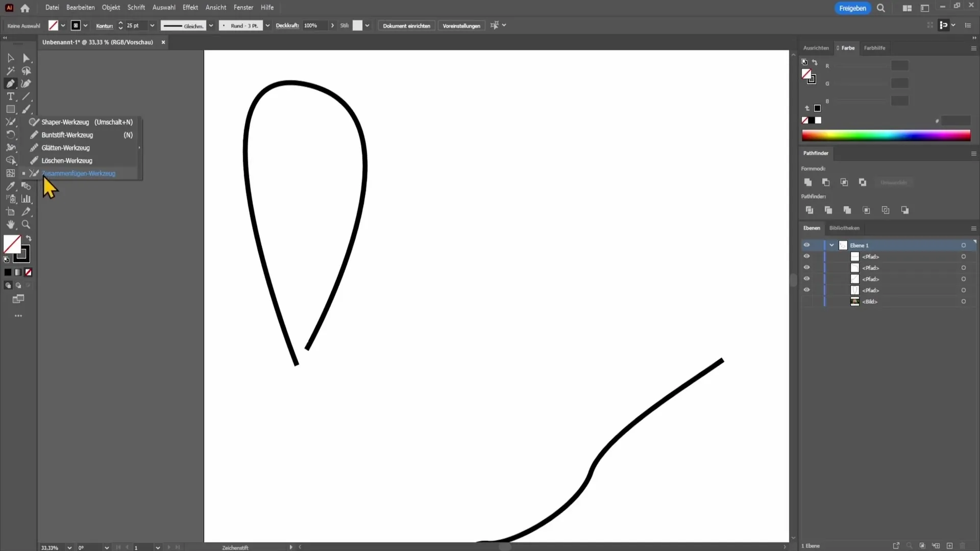Open the Gleichm. stroke profile dropdown
This screenshot has height=551, width=980.
(211, 26)
